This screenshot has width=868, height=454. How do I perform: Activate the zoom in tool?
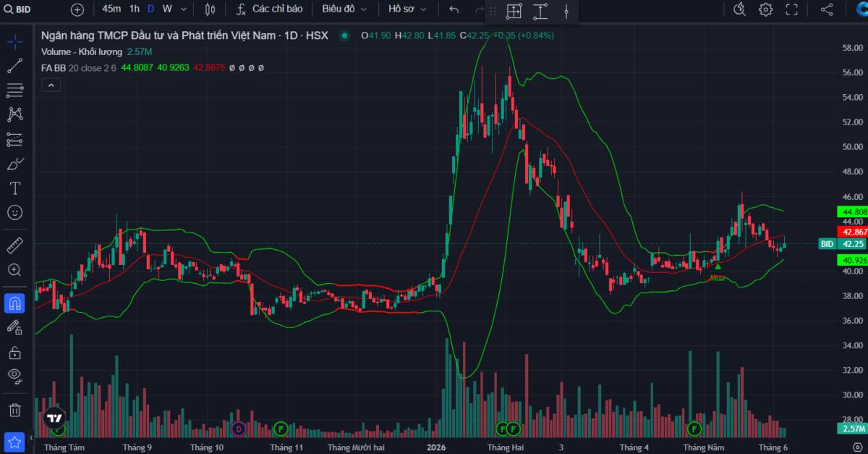(x=14, y=269)
